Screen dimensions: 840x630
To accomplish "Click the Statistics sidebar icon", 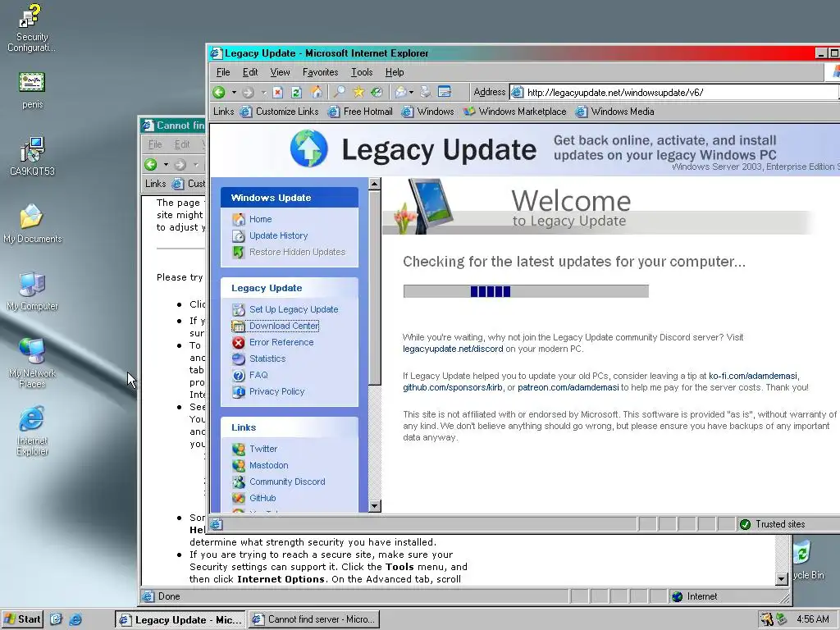I will [239, 359].
